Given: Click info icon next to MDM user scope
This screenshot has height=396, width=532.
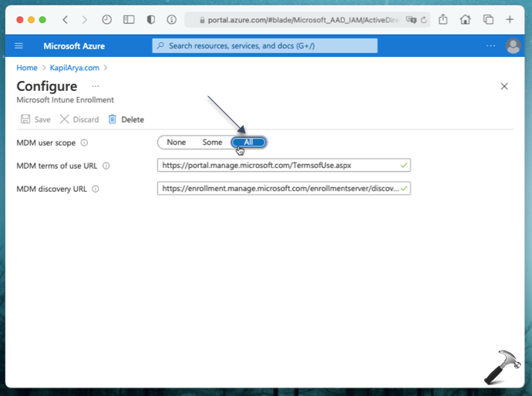Looking at the screenshot, I should [84, 143].
